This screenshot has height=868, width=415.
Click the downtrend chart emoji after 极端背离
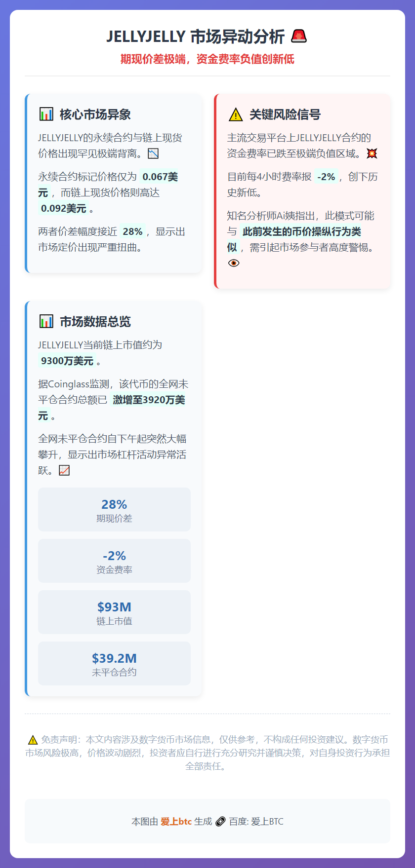click(x=153, y=154)
